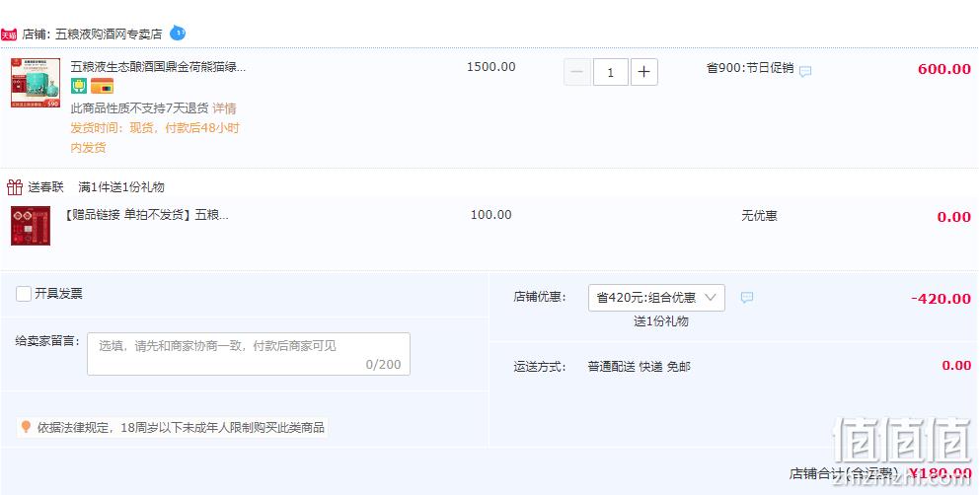This screenshot has height=495, width=980.
Task: Increase the quantity with the plus button
Action: 643,72
